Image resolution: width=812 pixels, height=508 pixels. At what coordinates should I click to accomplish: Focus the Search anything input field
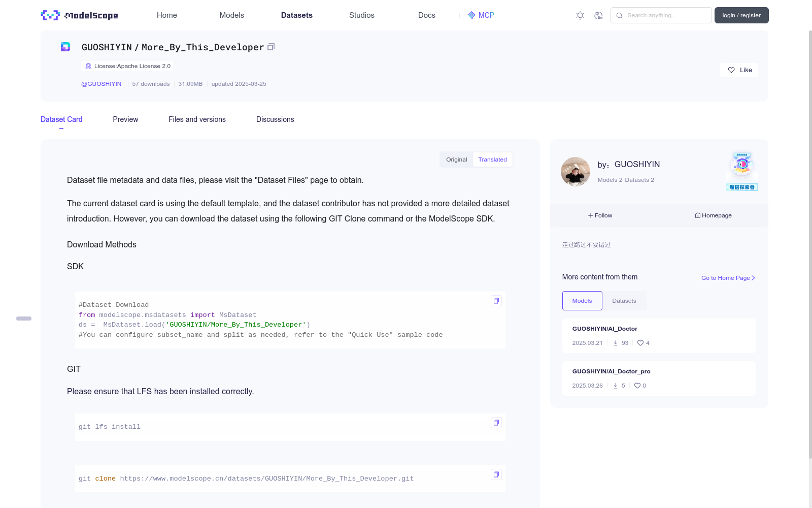tap(661, 15)
